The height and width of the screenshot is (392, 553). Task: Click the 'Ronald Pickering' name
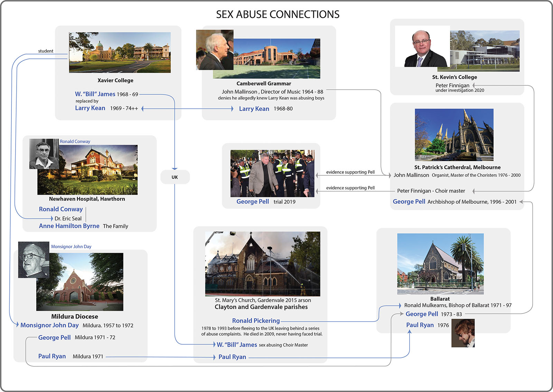[x=256, y=321]
